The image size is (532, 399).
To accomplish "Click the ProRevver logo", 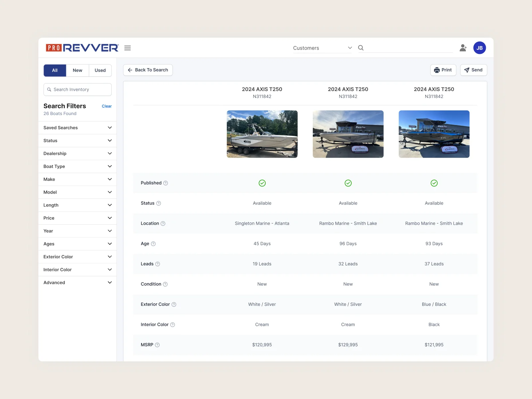I will [82, 48].
